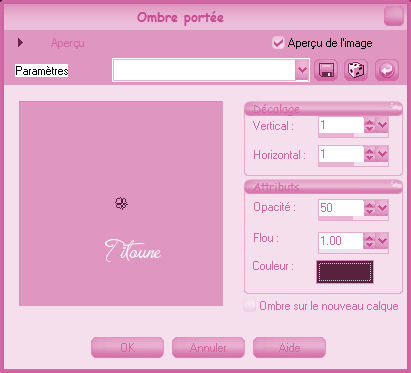Click the randomize parameters dice icon
Image resolution: width=411 pixels, height=373 pixels.
(356, 70)
